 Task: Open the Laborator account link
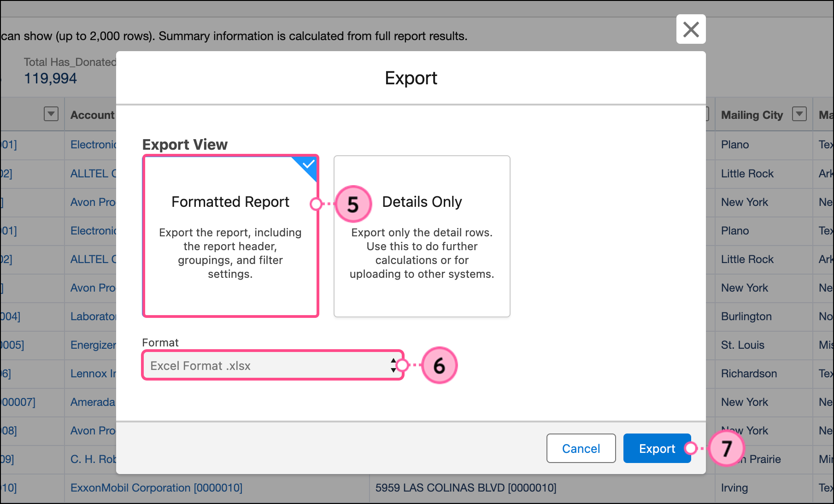coord(93,316)
